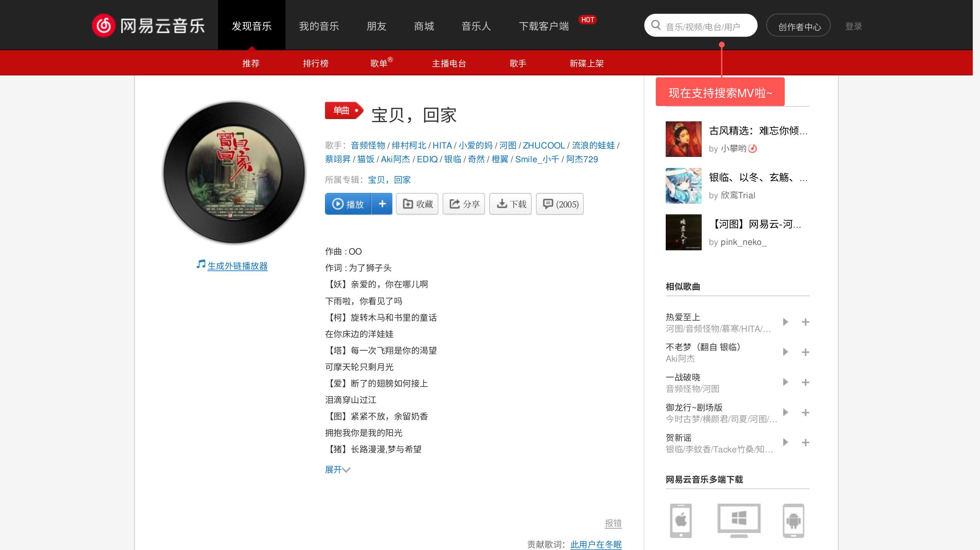Expand full lyrics with 展开
980x550 pixels.
pyautogui.click(x=338, y=470)
